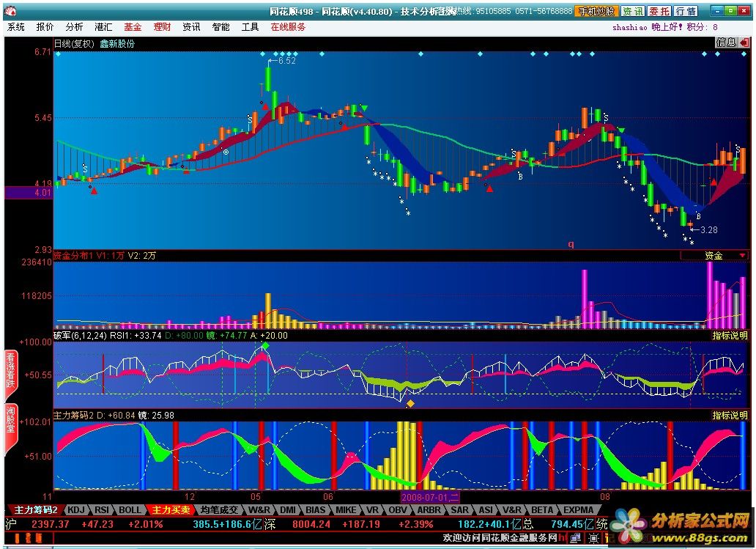
Task: Click the red q marker at chart bottom
Action: (571, 244)
